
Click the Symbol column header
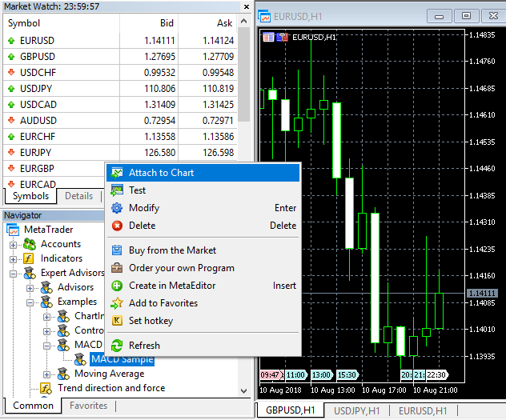(x=62, y=23)
